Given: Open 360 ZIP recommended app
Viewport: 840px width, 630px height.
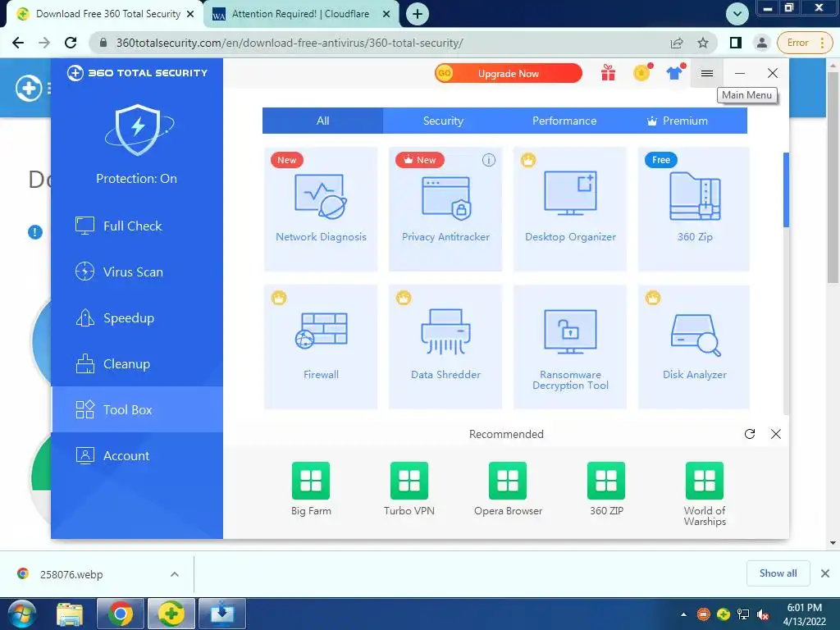Looking at the screenshot, I should (606, 489).
